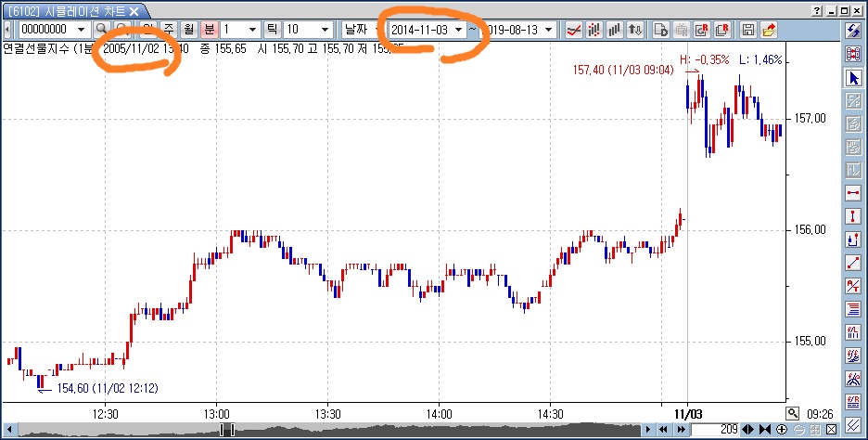Toggle the 분 (minute) period button
Viewport: 868px width, 440px height.
210,29
